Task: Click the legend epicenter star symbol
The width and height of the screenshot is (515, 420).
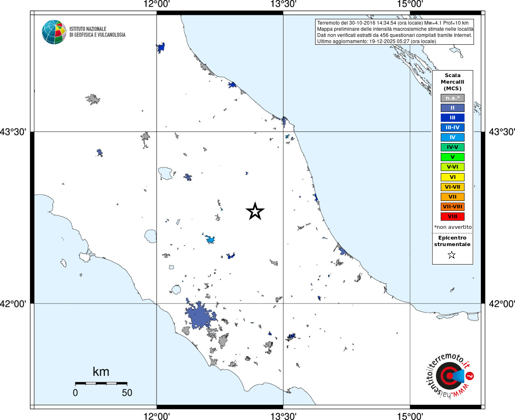Action: click(x=452, y=255)
